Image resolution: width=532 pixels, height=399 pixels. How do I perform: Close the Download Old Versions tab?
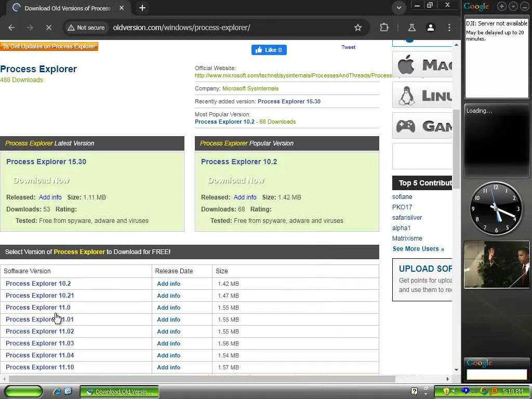[x=122, y=8]
